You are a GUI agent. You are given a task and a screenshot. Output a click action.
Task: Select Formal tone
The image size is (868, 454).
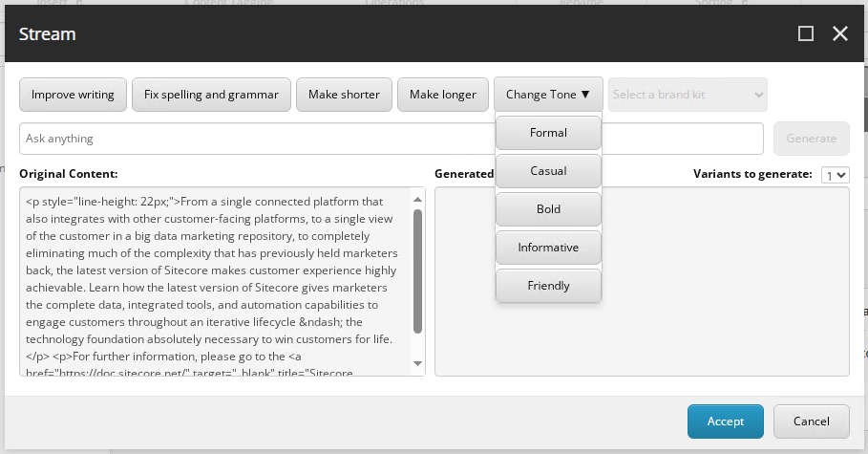pyautogui.click(x=549, y=133)
